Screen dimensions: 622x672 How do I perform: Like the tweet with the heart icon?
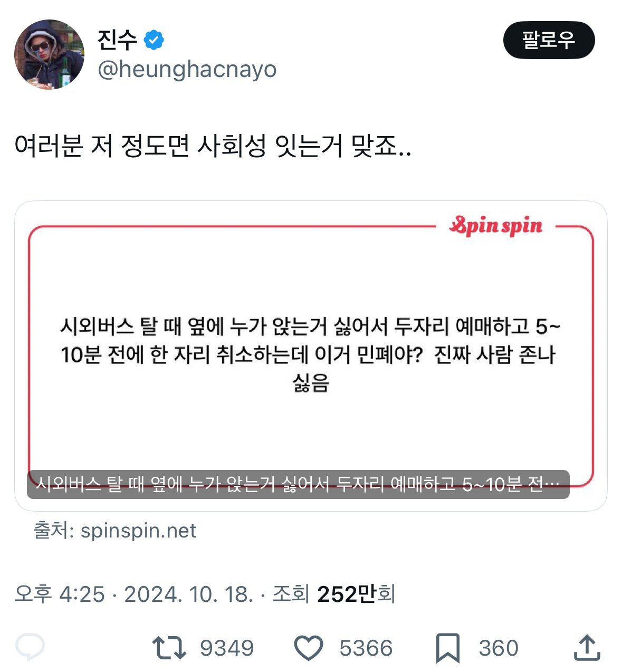point(308,648)
